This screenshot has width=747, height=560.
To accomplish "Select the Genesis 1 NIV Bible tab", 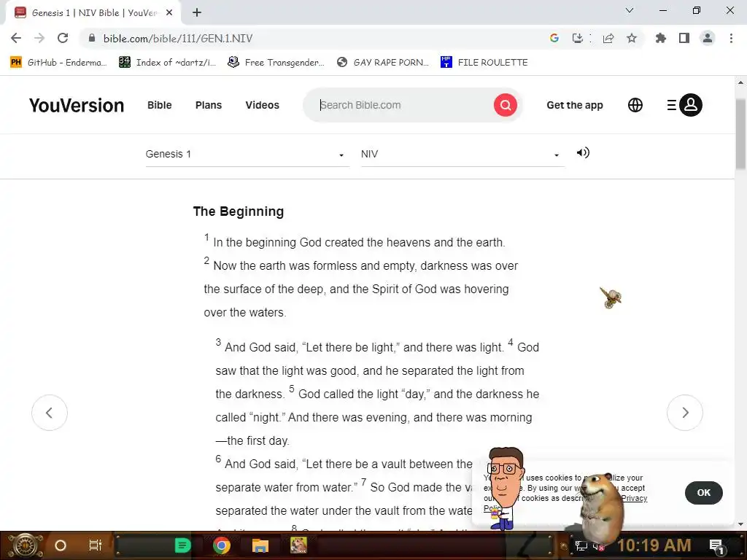I will 93,13.
